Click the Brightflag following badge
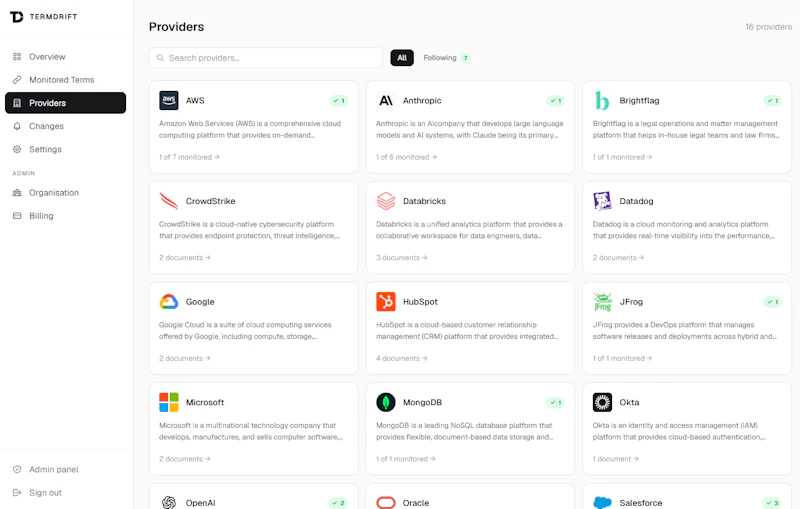This screenshot has width=800, height=509. [772, 101]
